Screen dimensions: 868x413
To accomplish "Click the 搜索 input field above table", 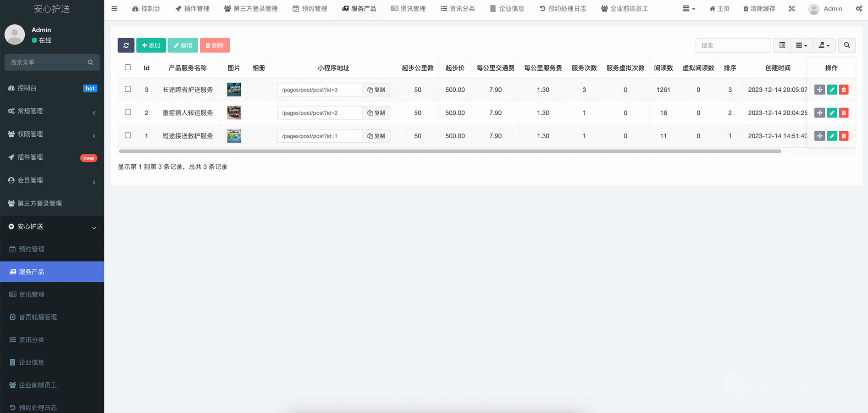I will 733,45.
